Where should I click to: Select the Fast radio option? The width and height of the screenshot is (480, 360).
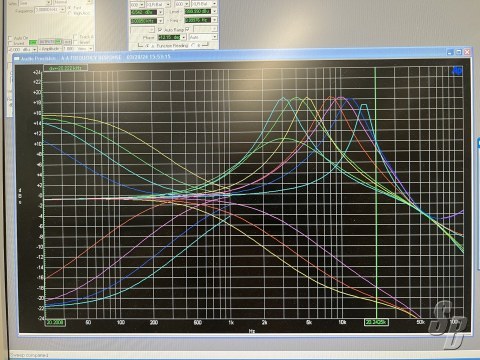tap(70, 7)
